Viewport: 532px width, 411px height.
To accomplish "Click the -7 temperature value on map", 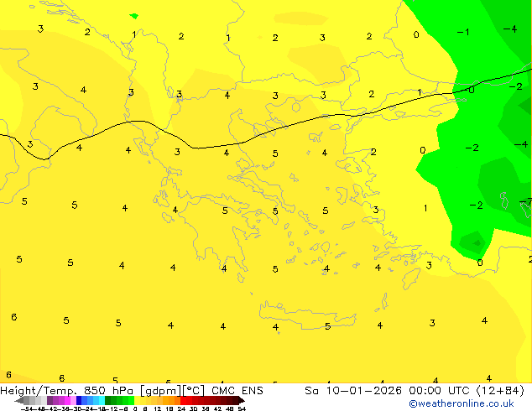I will pyautogui.click(x=526, y=201).
